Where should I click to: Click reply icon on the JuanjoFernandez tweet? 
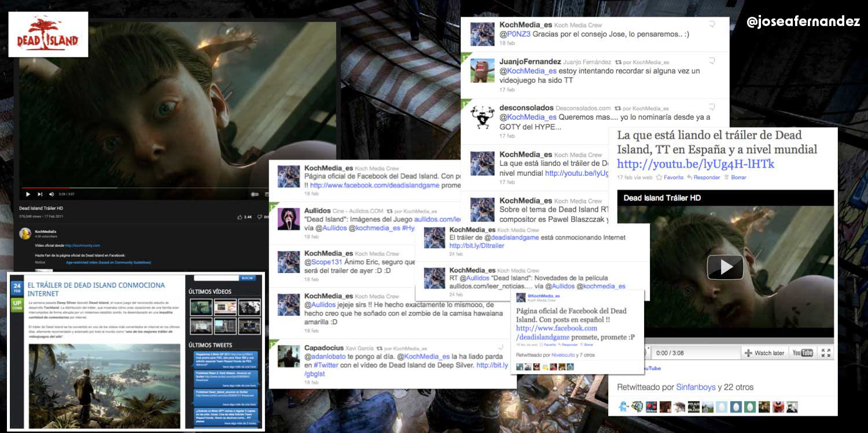(x=712, y=61)
